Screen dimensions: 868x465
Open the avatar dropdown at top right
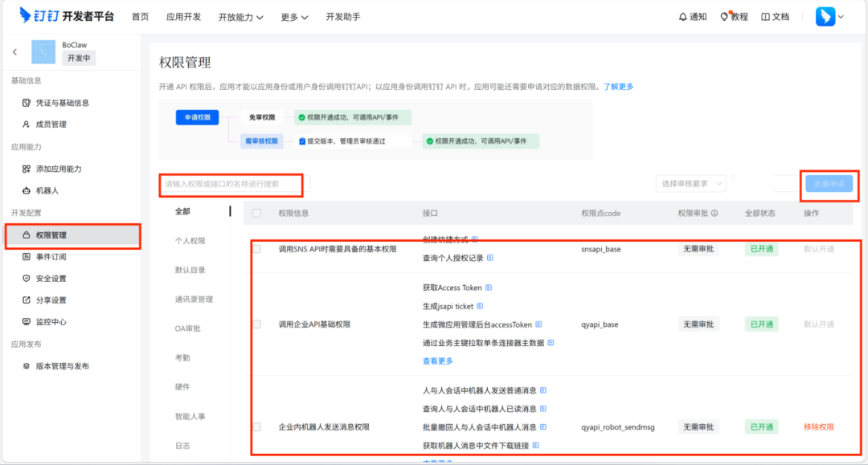(x=828, y=15)
